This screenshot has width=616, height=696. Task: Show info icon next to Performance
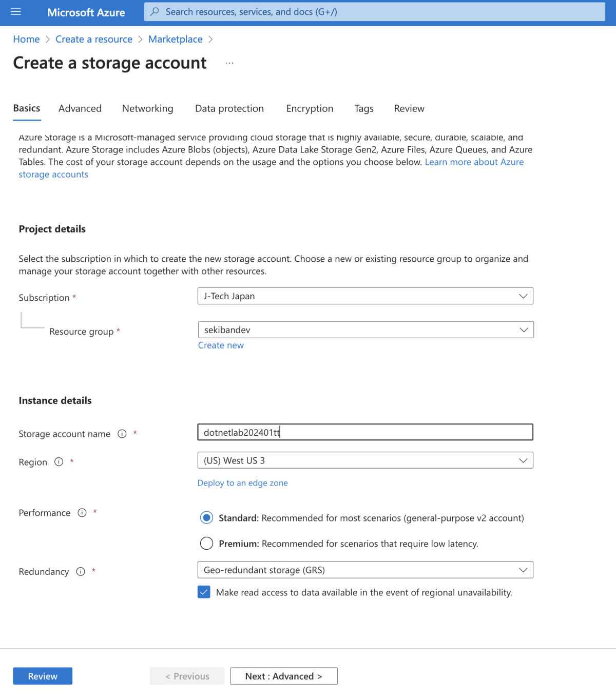(x=82, y=513)
